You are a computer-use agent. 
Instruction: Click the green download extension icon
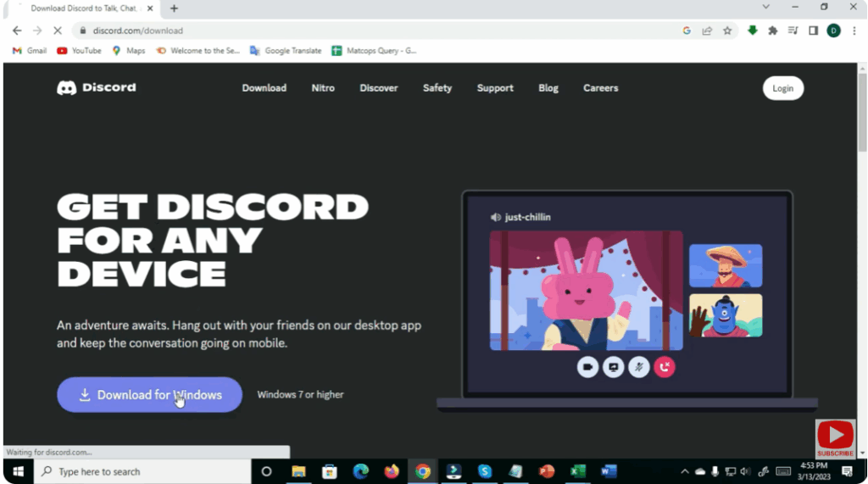pyautogui.click(x=753, y=31)
